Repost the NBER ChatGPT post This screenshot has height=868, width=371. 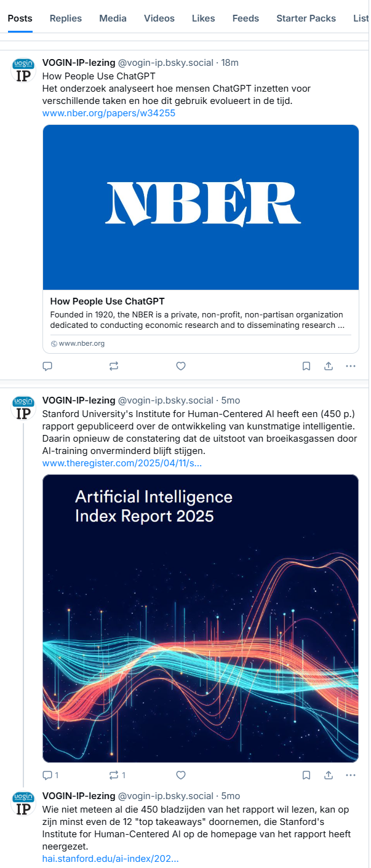(x=114, y=366)
